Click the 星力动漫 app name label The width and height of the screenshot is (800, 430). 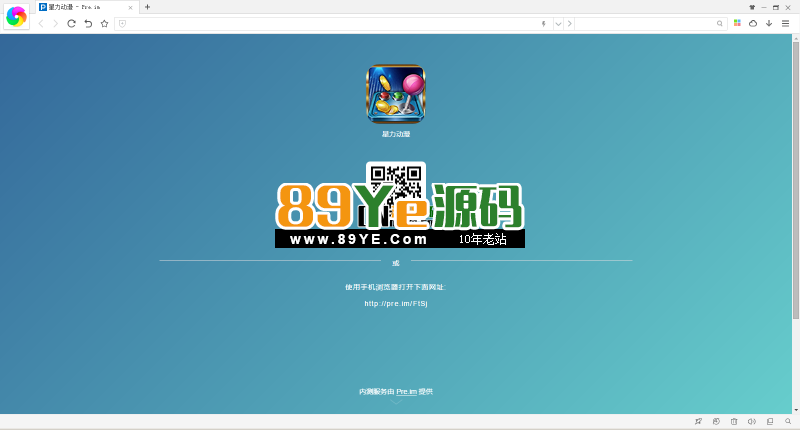(396, 134)
